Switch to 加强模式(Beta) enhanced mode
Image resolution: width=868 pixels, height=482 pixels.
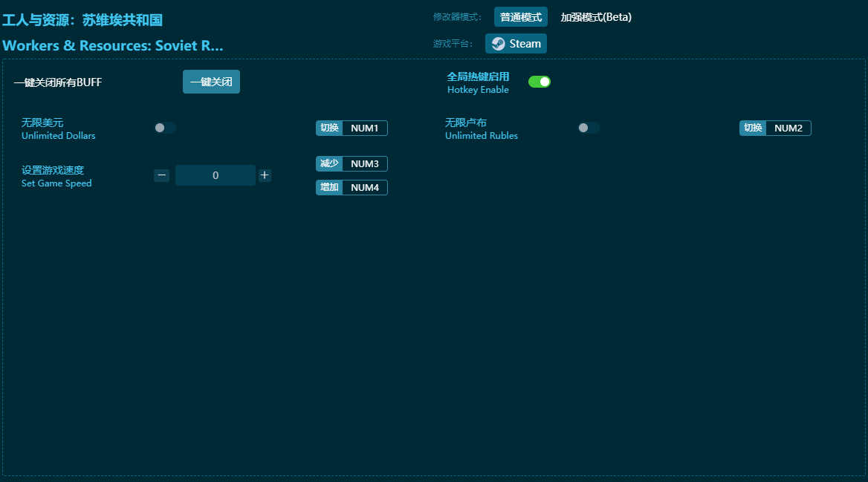point(596,17)
